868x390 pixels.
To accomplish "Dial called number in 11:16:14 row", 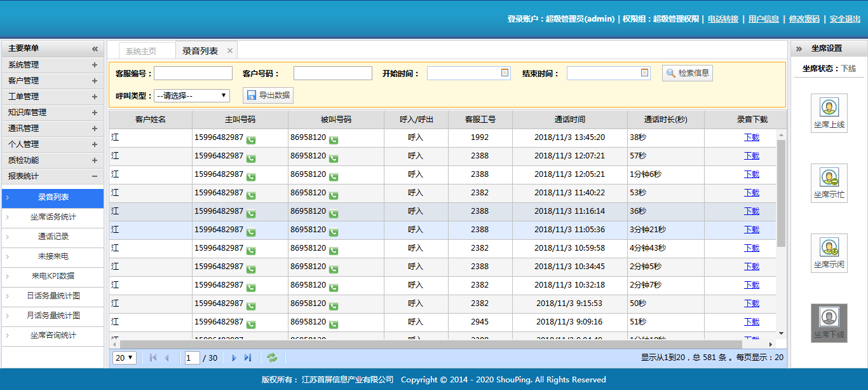I will pos(334,213).
